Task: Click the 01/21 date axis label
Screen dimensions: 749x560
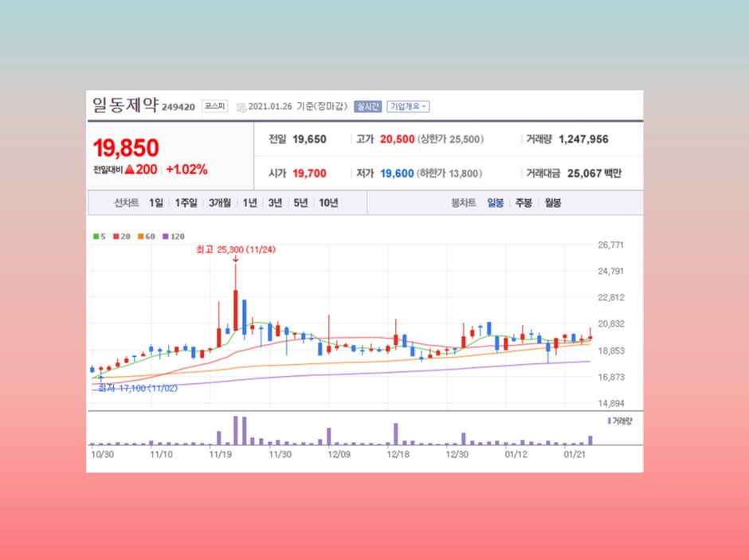Action: [x=575, y=454]
